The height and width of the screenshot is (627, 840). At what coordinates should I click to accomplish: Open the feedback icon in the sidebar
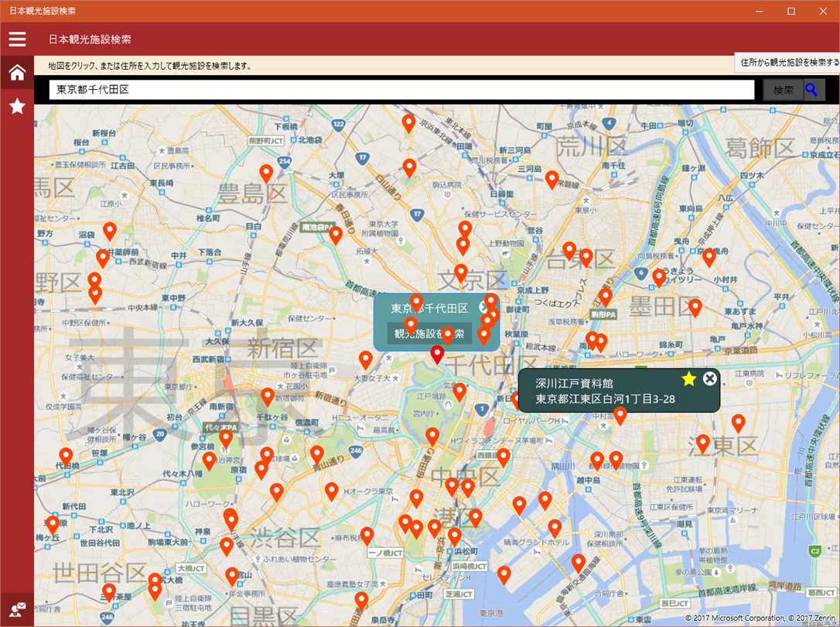pos(17,609)
